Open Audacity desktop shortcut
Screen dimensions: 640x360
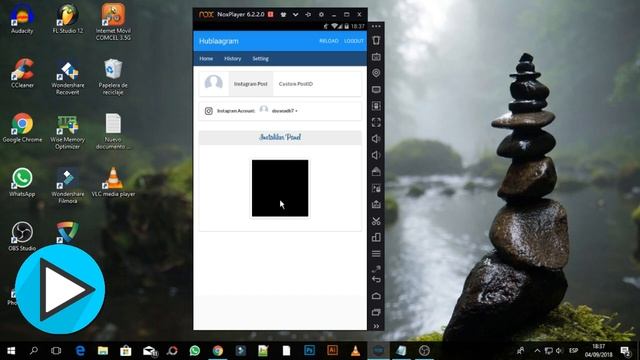(22, 19)
